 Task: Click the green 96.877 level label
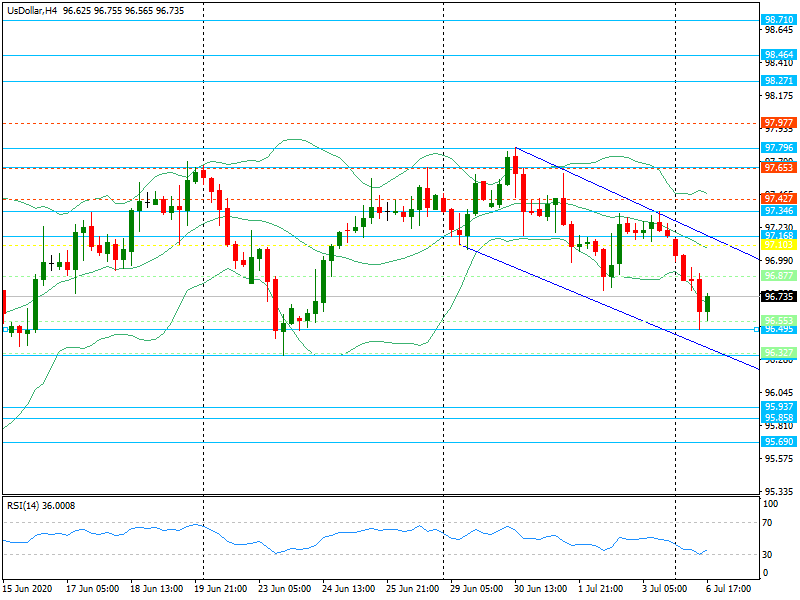point(778,275)
